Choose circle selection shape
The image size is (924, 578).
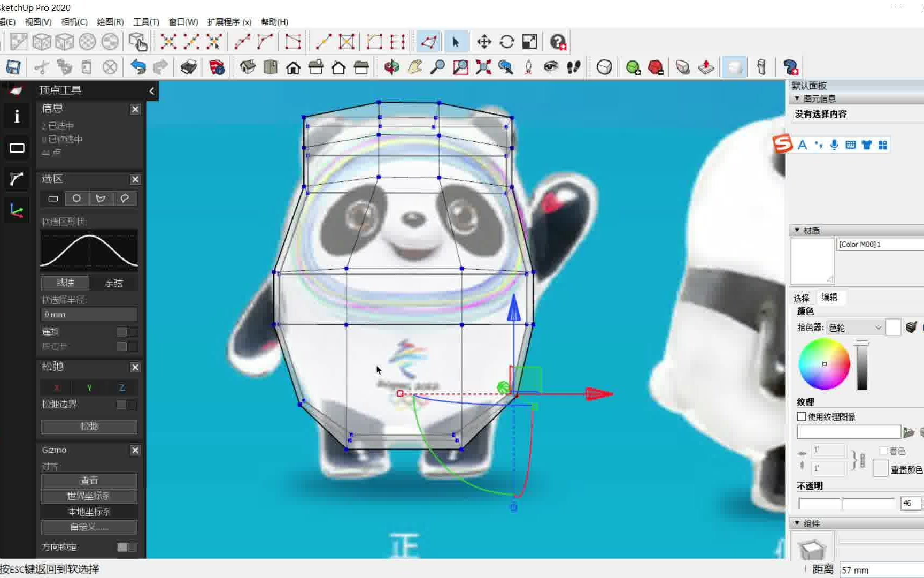pyautogui.click(x=76, y=199)
